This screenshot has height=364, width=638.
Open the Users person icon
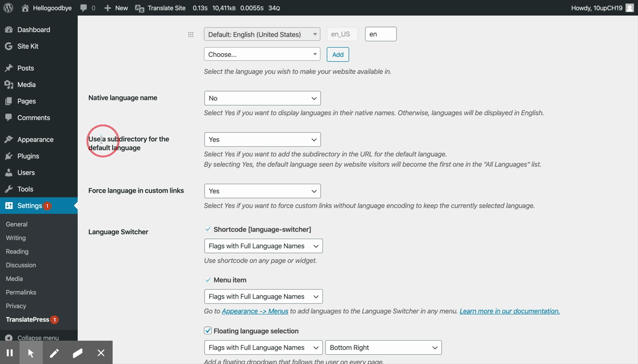click(9, 172)
